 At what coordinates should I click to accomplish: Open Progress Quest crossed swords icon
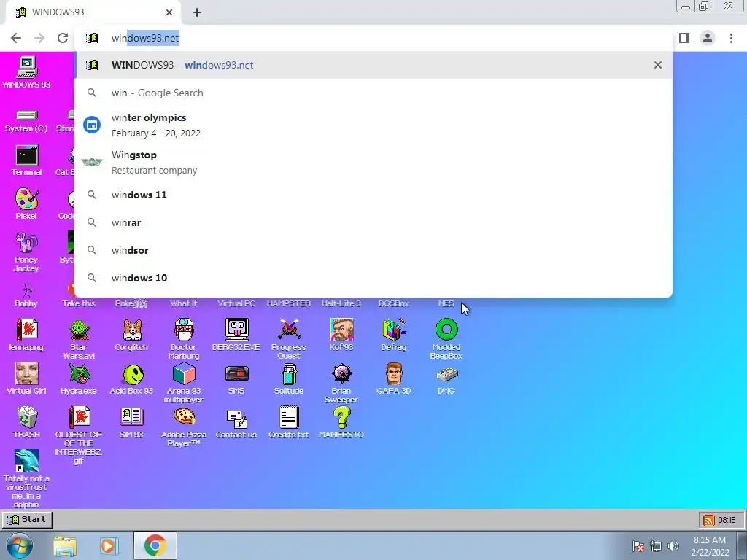coord(289,339)
